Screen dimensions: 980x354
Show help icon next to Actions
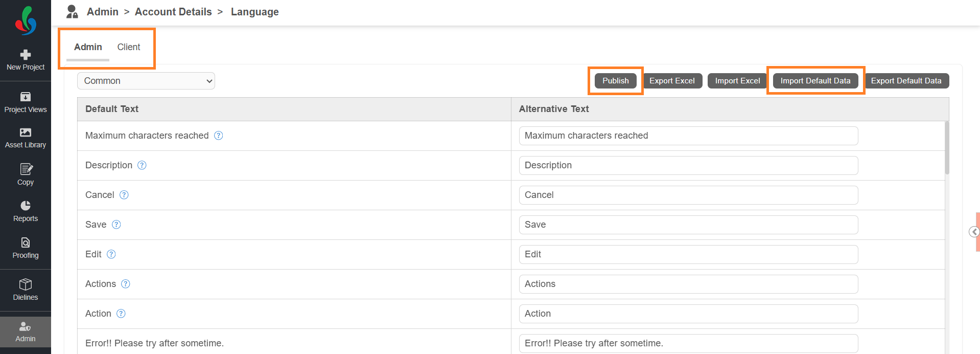pos(126,284)
